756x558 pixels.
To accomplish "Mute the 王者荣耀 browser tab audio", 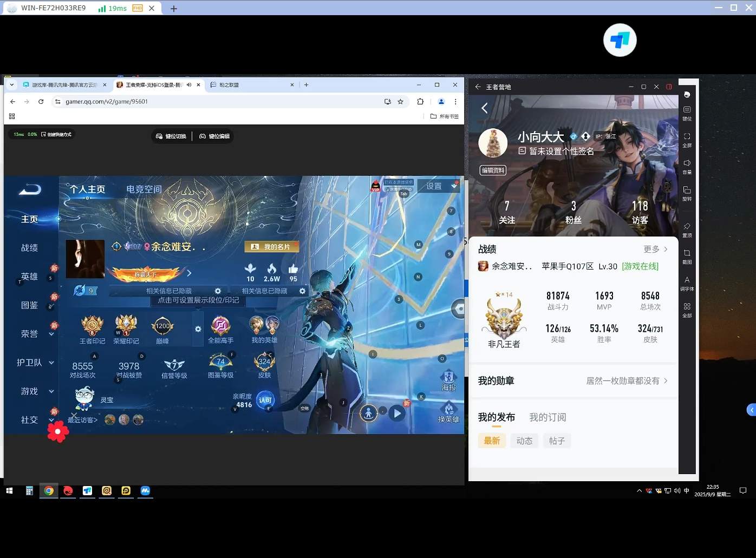I will pos(189,85).
